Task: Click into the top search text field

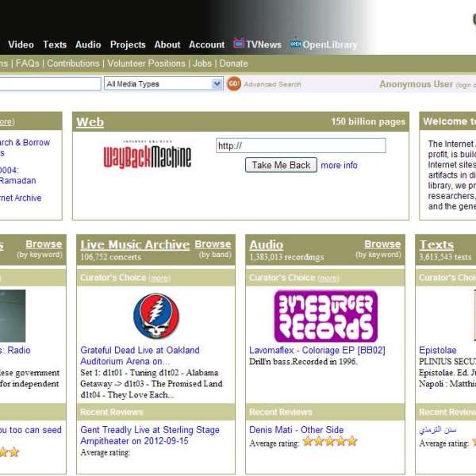Action: click(50, 84)
